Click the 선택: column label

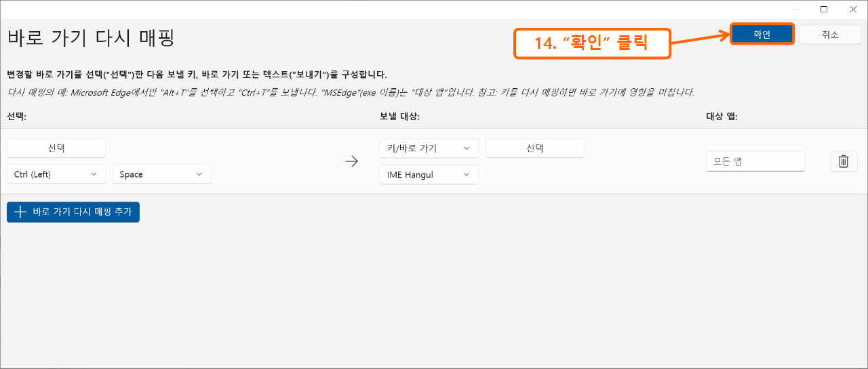[x=16, y=116]
